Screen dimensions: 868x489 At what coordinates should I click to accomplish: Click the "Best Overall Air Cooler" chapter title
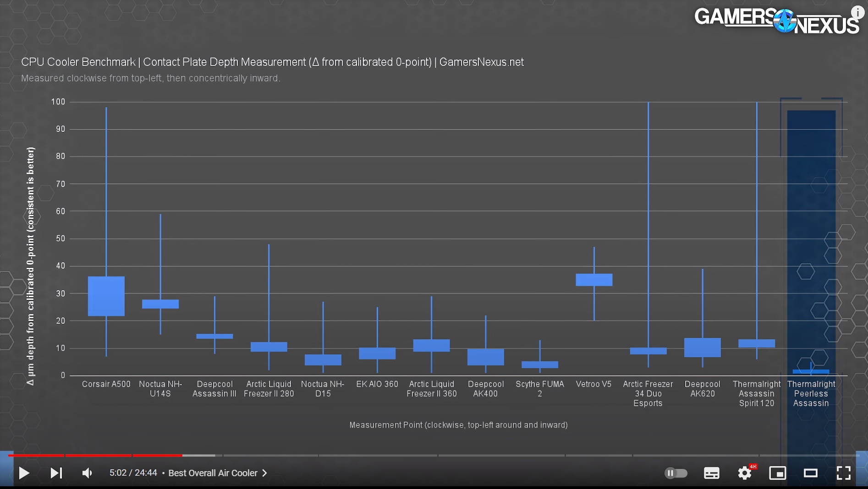(x=213, y=473)
